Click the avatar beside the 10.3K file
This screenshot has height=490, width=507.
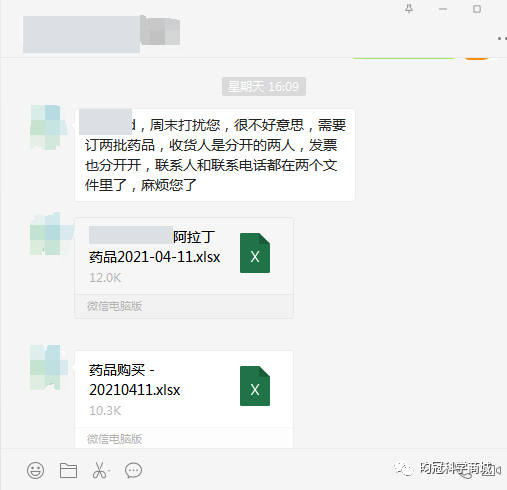48,367
